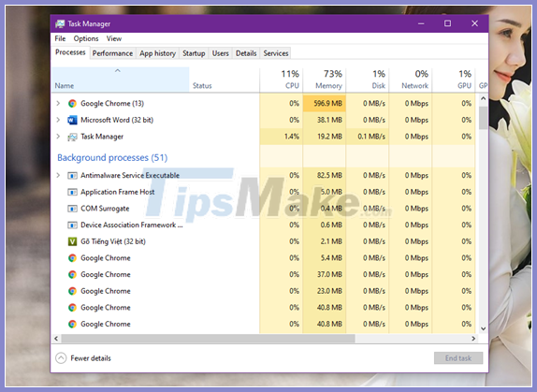Screen dimensions: 537x392
Task: Click the Gõ Tiếng Việt green V icon
Action: pos(72,241)
